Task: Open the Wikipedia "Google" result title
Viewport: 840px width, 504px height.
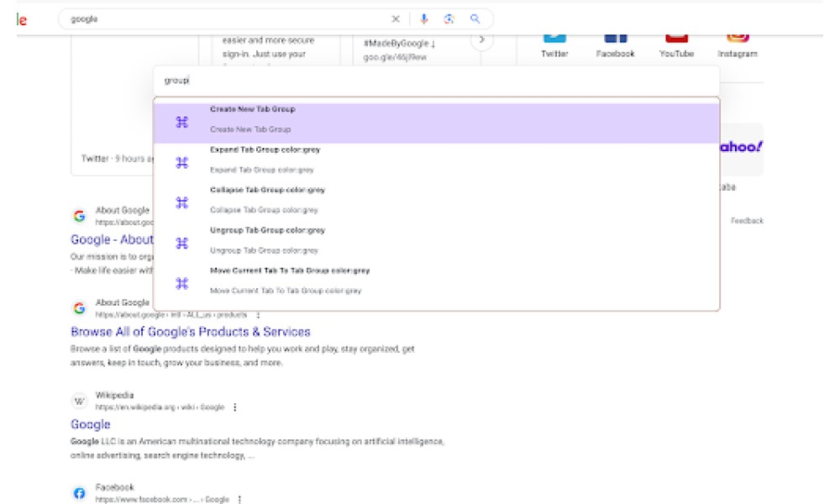Action: coord(91,425)
